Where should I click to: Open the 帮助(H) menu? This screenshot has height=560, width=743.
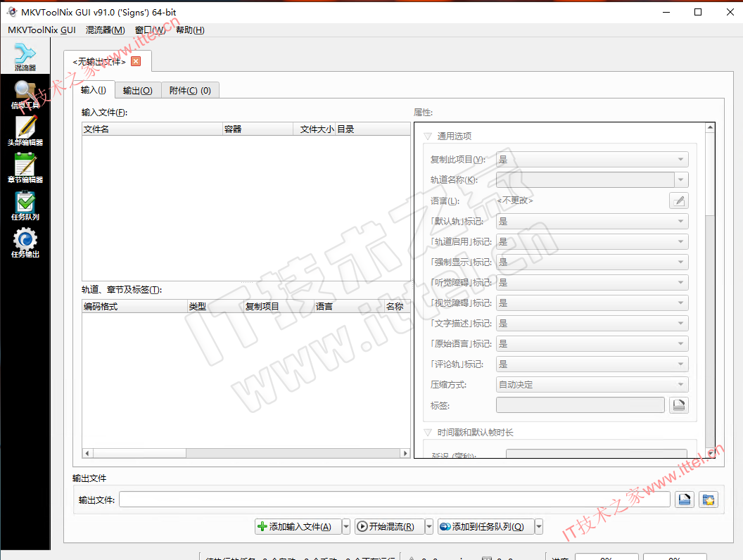[190, 30]
